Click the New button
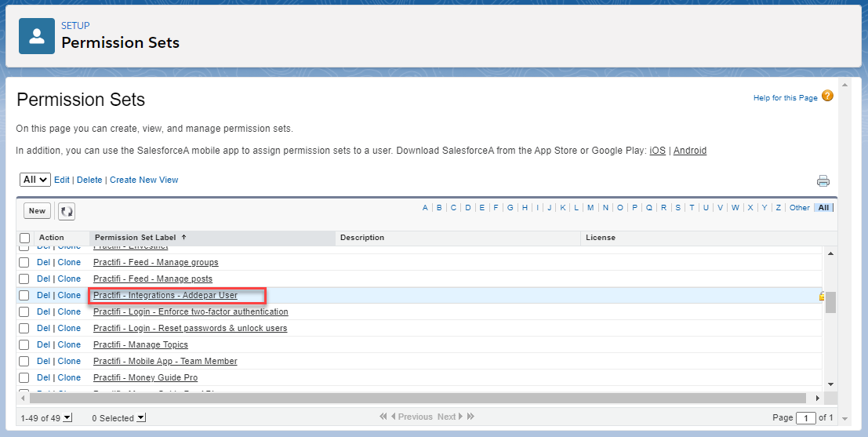This screenshot has width=868, height=437. (x=37, y=211)
